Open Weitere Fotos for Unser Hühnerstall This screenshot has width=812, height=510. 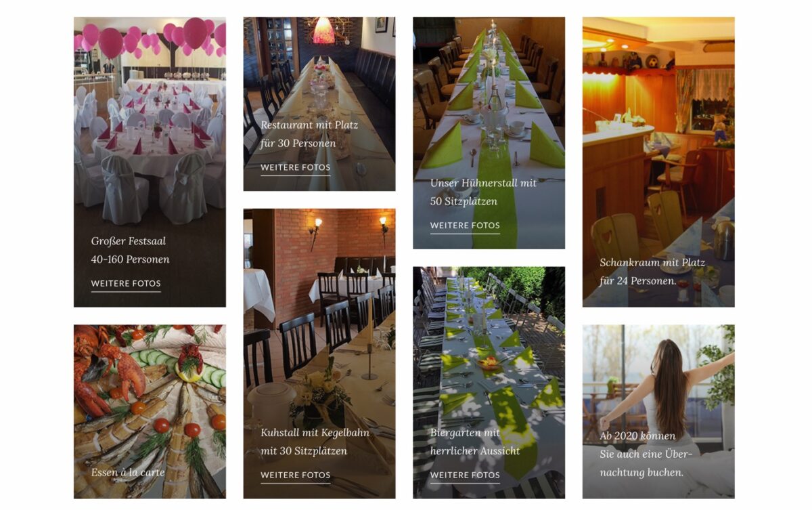pyautogui.click(x=465, y=226)
